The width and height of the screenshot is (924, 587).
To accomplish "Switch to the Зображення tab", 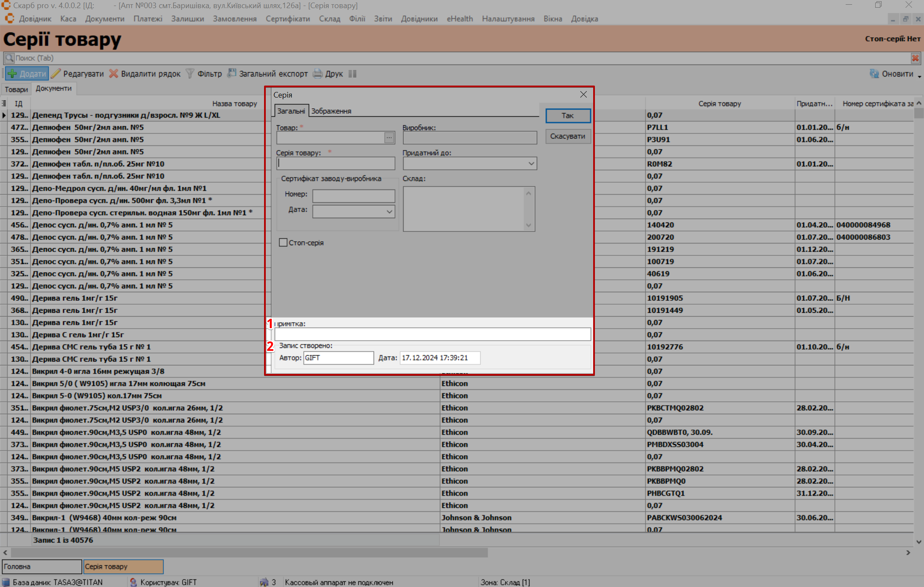I will [x=331, y=111].
